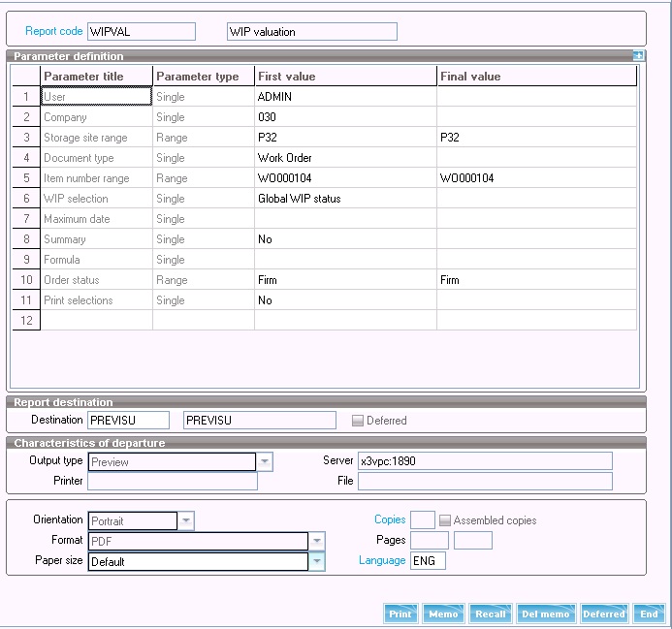Click the First value column header
The image size is (672, 629).
tap(345, 76)
